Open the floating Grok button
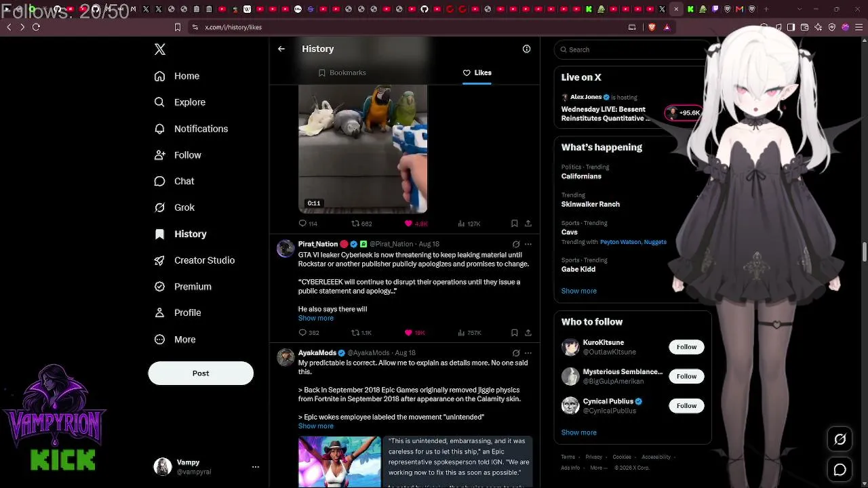The height and width of the screenshot is (488, 868). pos(840,439)
